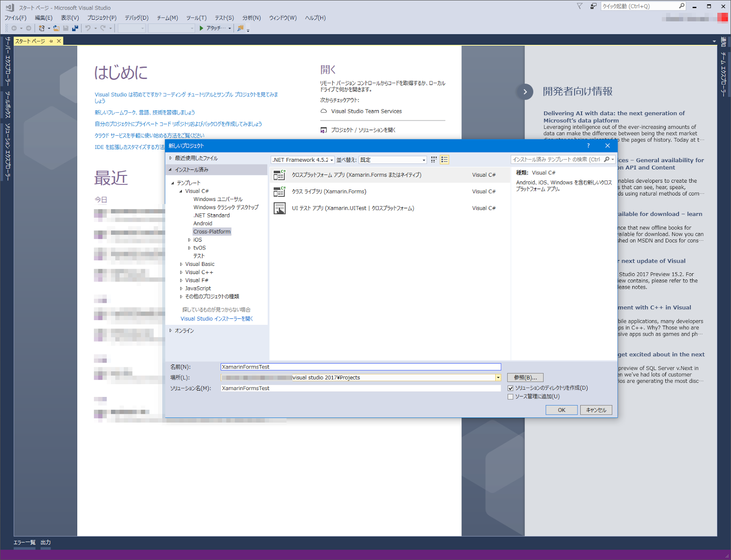Expand the Online templates section

tap(171, 331)
